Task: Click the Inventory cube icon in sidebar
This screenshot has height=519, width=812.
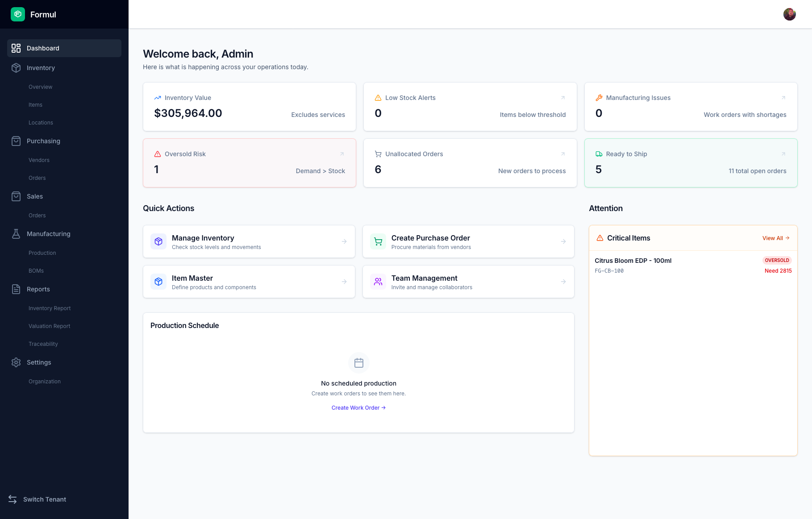Action: tap(16, 68)
